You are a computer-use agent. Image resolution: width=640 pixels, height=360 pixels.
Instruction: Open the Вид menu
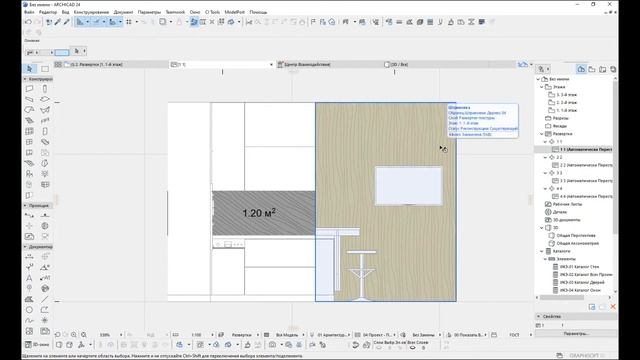pos(65,12)
